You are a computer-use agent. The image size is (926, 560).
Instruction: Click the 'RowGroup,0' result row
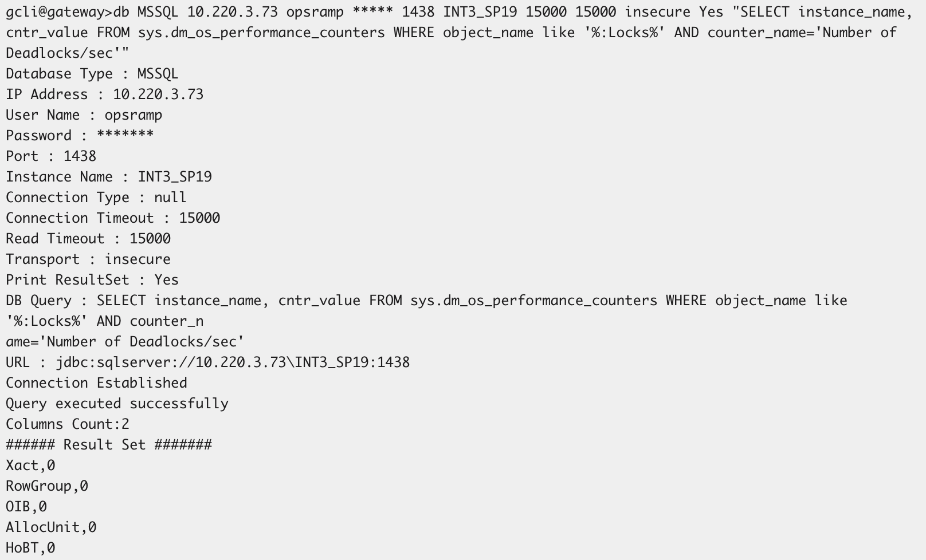tap(47, 486)
